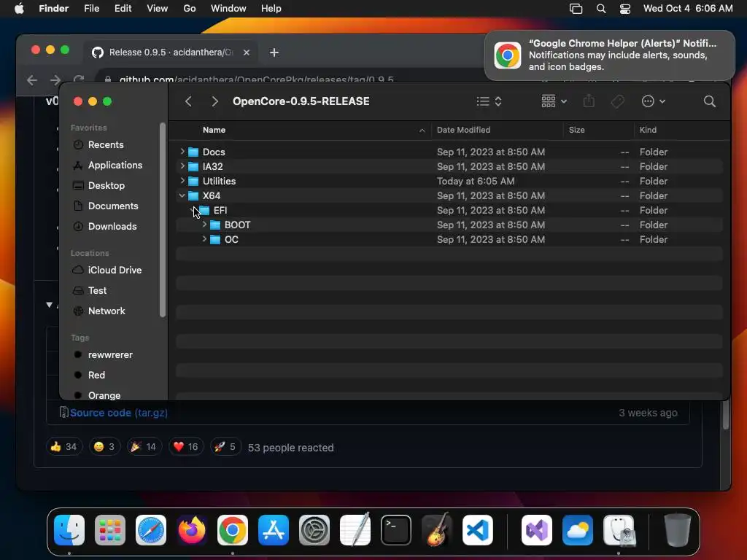This screenshot has height=560, width=747.
Task: Click the Share icon in Finder toolbar
Action: tap(589, 101)
